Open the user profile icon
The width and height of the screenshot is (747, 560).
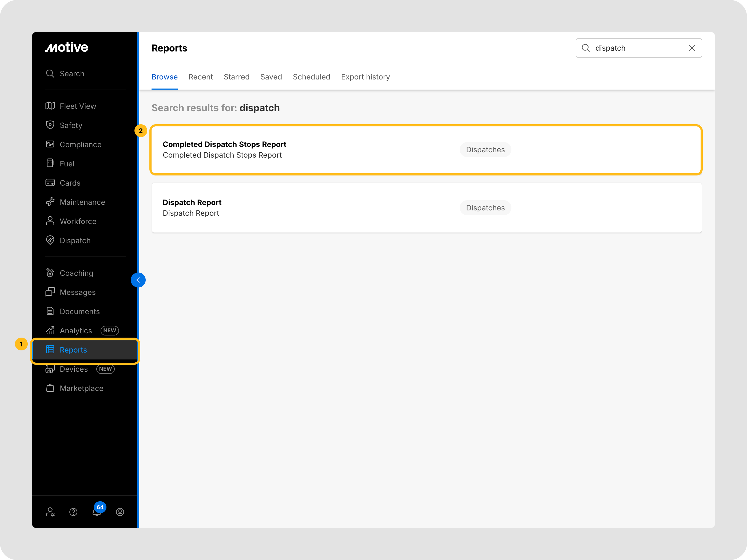(x=120, y=512)
